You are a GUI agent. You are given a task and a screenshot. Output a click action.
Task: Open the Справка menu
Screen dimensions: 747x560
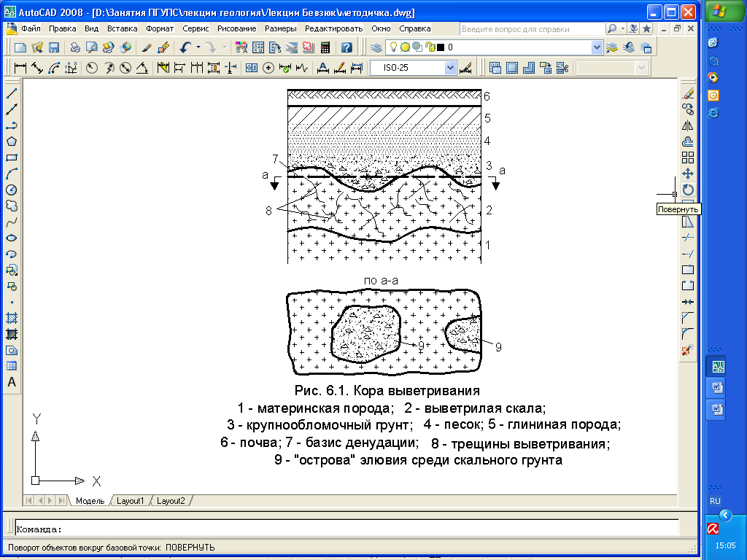(415, 28)
